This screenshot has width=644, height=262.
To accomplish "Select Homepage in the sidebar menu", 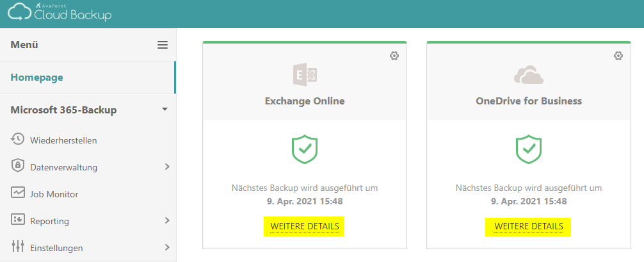I will 37,78.
